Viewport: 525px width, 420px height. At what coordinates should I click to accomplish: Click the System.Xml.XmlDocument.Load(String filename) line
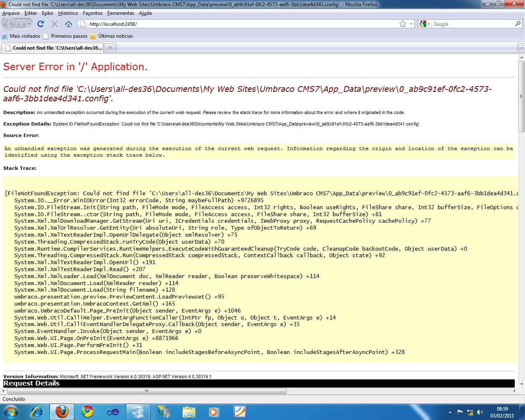point(95,290)
